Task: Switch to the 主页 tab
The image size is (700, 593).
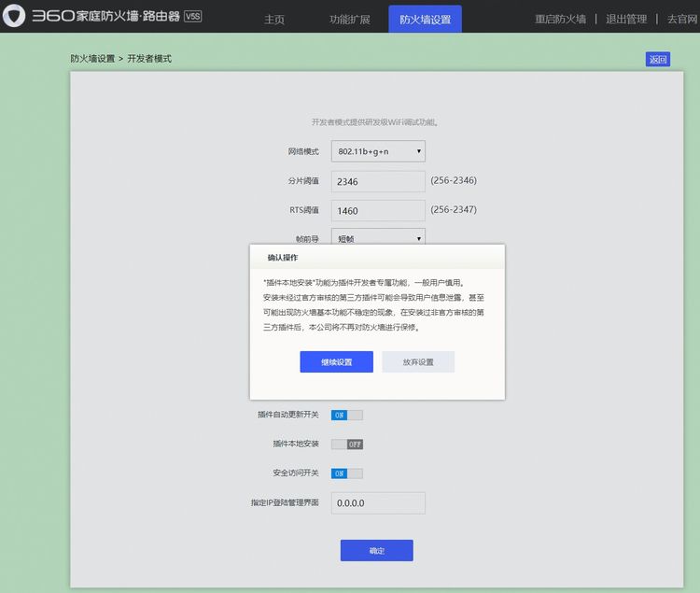Action: 273,20
